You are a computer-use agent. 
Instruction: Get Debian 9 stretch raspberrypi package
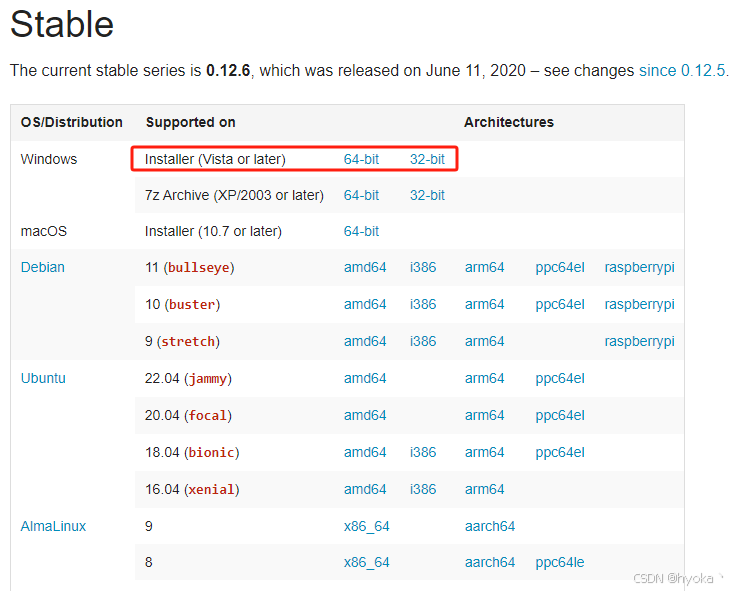pyautogui.click(x=640, y=341)
